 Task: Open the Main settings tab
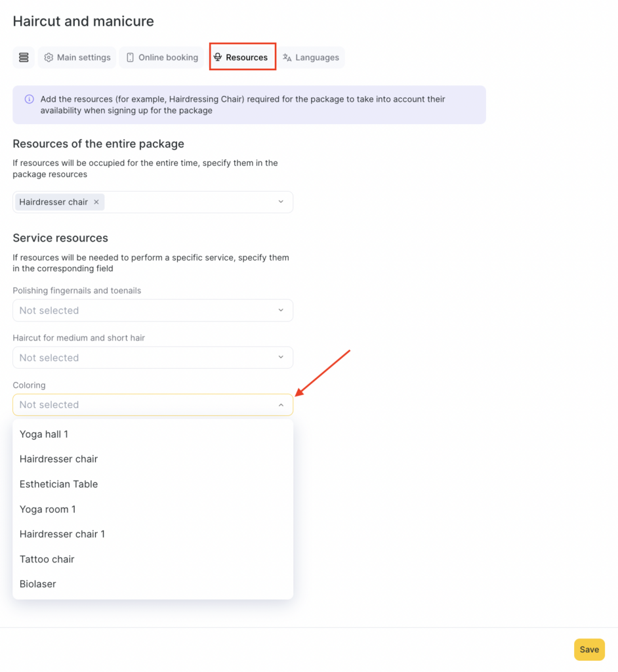(77, 58)
